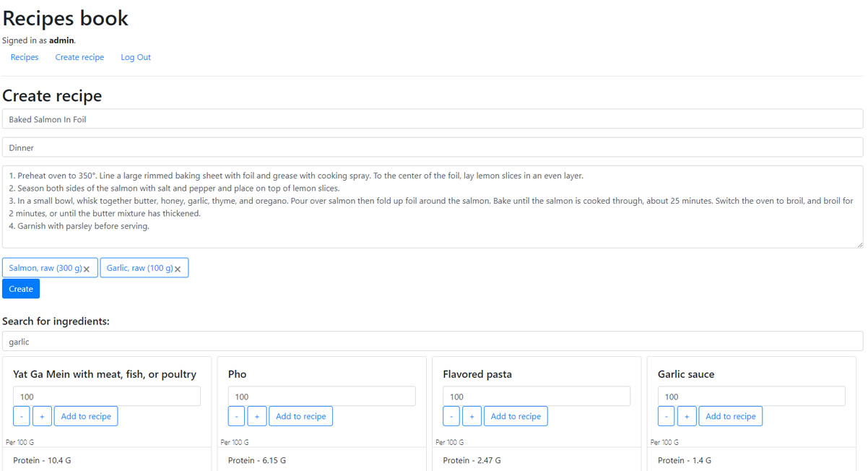Click the ingredient search box containing garlic
Image resolution: width=868 pixels, height=471 pixels.
coord(433,341)
